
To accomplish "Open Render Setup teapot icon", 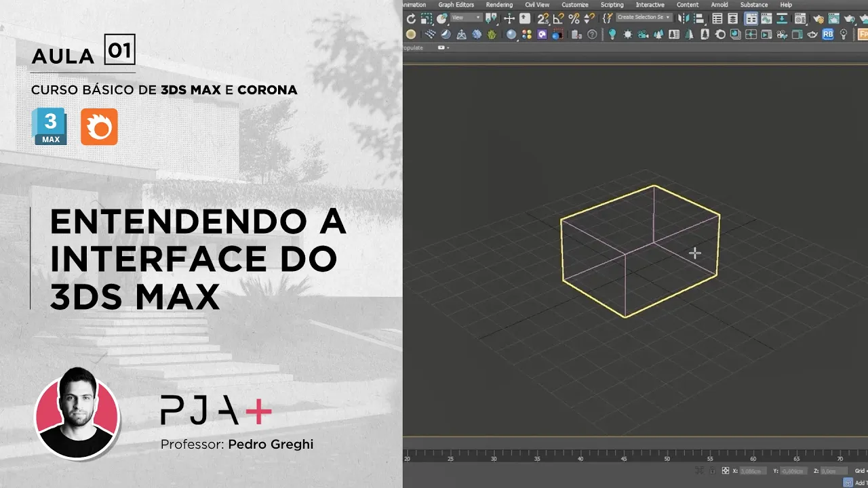I will pos(818,19).
